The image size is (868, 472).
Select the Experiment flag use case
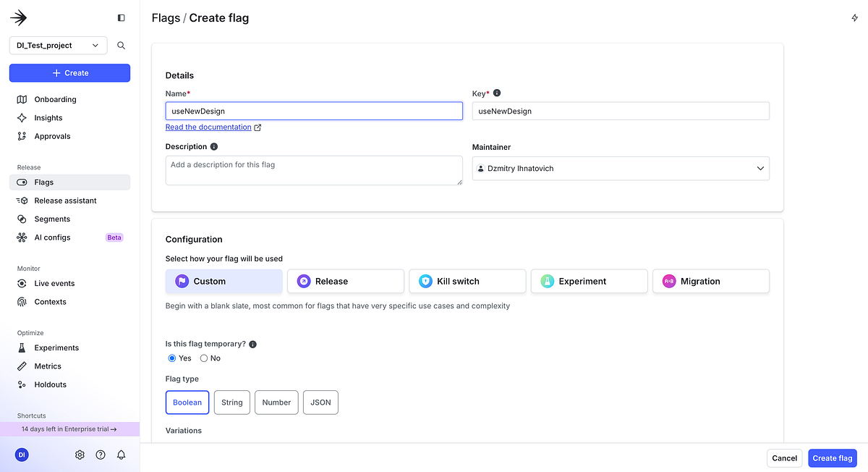pos(589,281)
